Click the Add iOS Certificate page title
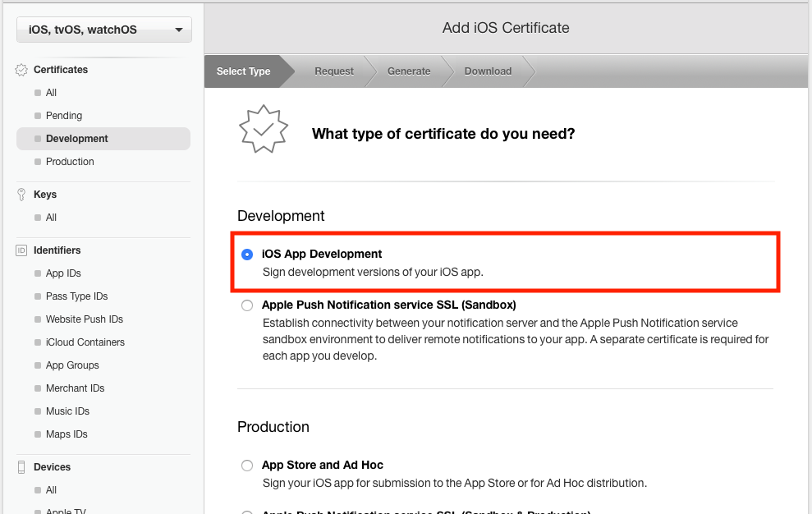812x514 pixels. pyautogui.click(x=506, y=27)
